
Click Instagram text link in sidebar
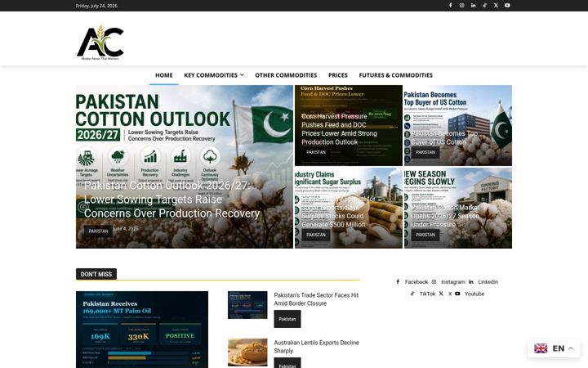pyautogui.click(x=453, y=281)
